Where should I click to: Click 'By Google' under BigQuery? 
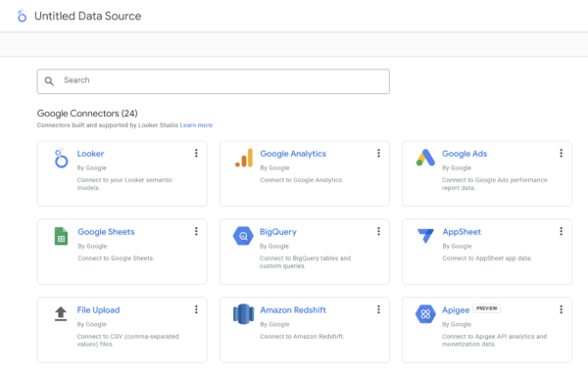coord(273,246)
